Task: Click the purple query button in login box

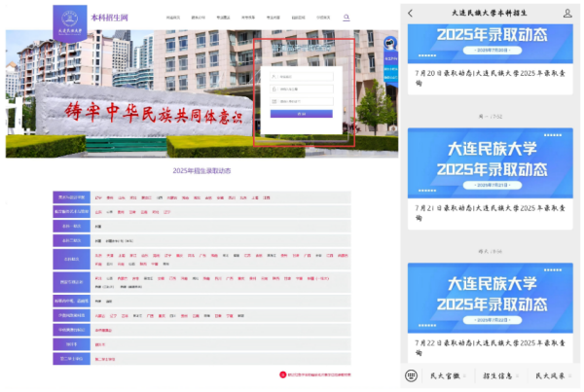Action: (302, 114)
